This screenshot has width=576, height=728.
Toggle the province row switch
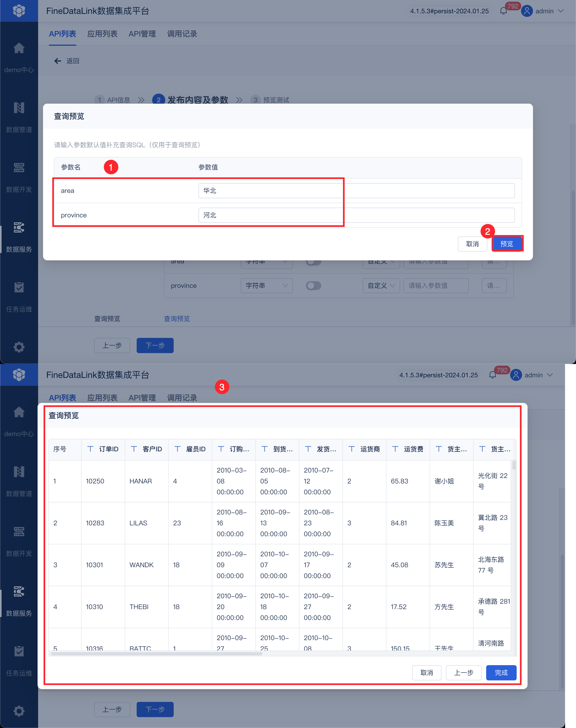pos(313,285)
